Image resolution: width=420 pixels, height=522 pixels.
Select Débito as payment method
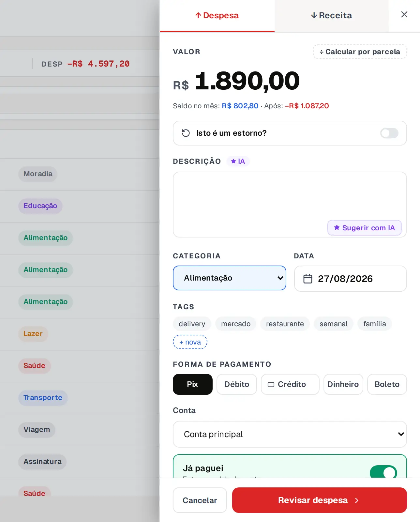(x=237, y=384)
